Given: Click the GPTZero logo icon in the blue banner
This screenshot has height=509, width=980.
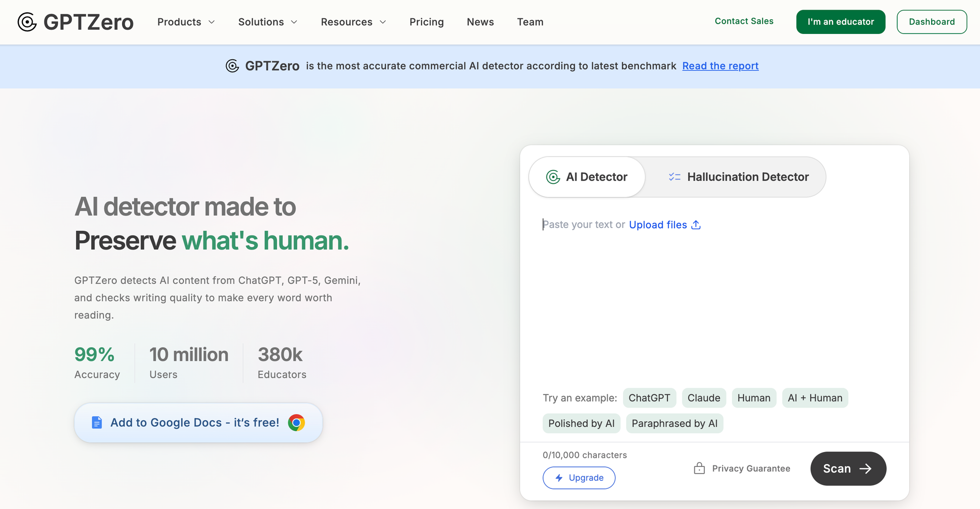Looking at the screenshot, I should 232,66.
